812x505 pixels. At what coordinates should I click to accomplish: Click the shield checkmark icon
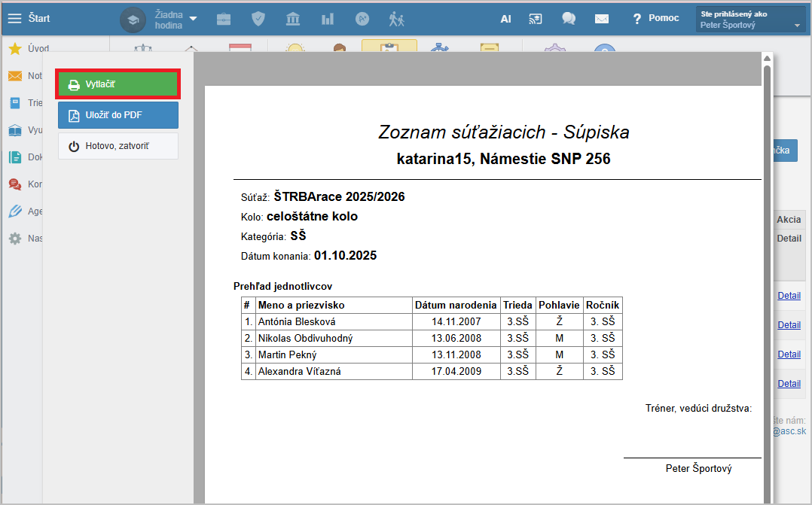pyautogui.click(x=258, y=19)
